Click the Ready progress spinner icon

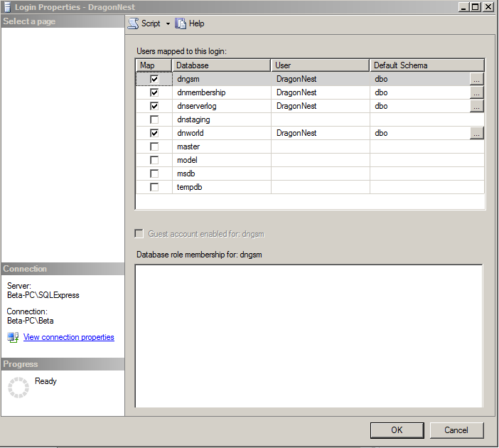[x=18, y=388]
